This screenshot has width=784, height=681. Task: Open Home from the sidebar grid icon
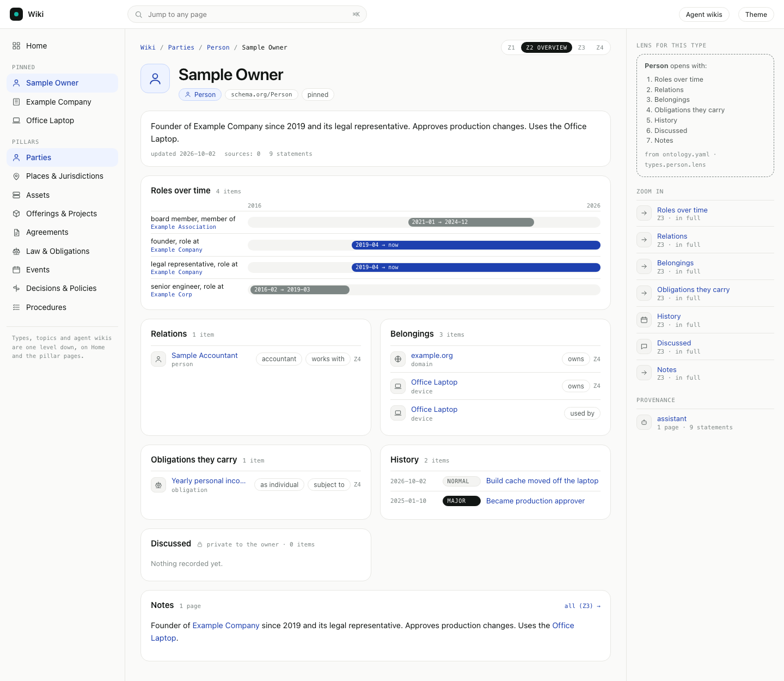click(16, 46)
